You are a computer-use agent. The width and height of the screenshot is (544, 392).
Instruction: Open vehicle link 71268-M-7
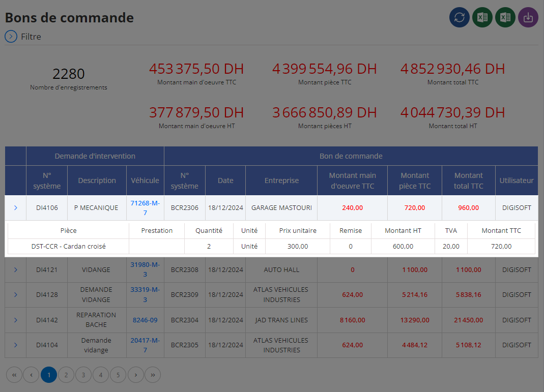(x=145, y=207)
